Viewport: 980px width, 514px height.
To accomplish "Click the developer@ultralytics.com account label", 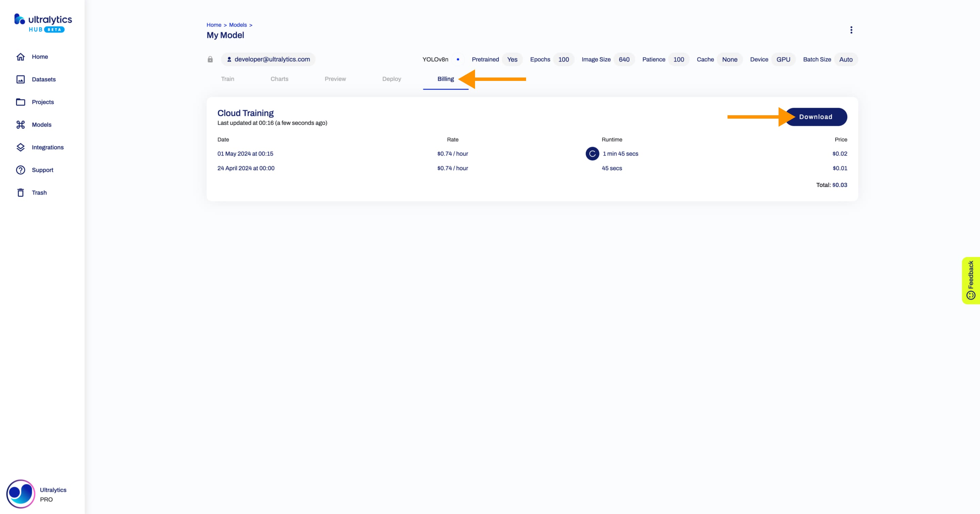I will tap(267, 59).
